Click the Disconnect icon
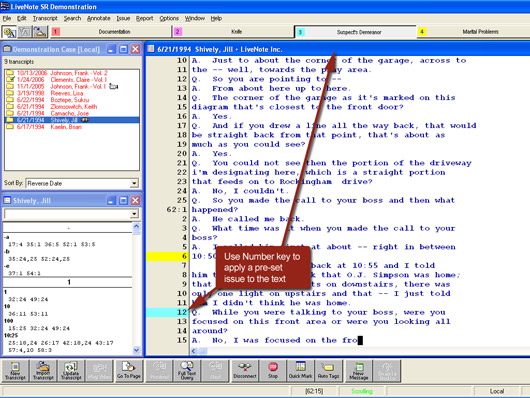The image size is (530, 398). point(244,371)
